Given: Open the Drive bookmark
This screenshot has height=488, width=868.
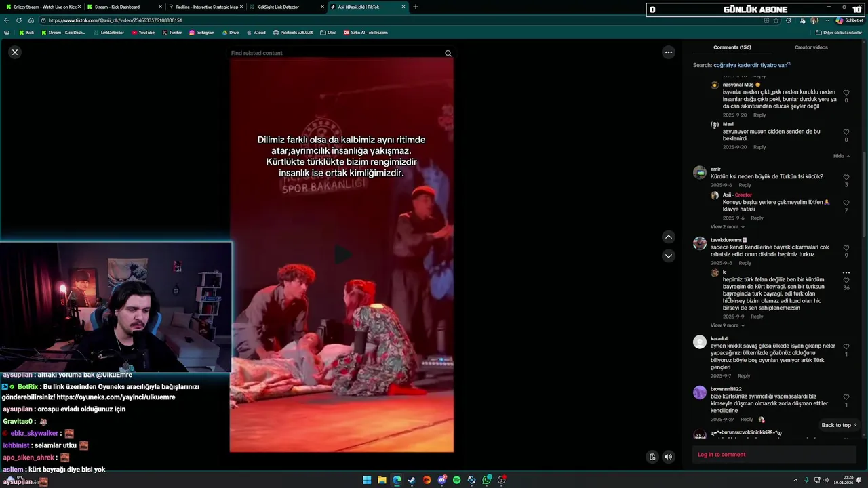Looking at the screenshot, I should 231,33.
